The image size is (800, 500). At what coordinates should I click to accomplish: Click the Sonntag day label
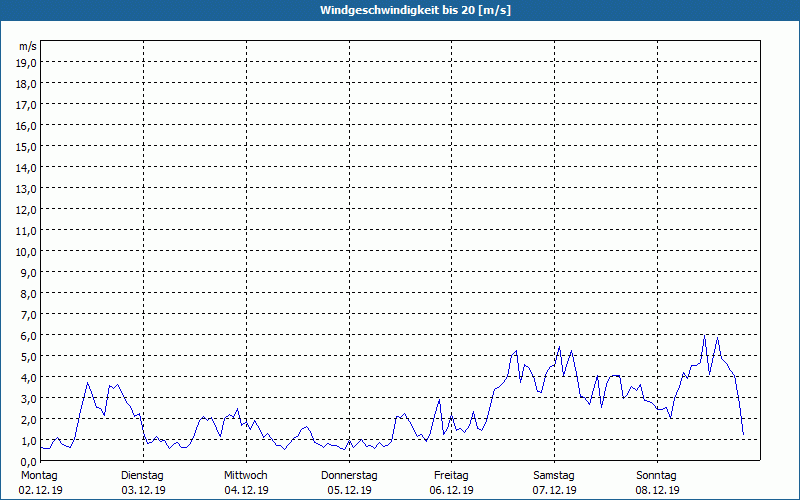click(x=656, y=476)
